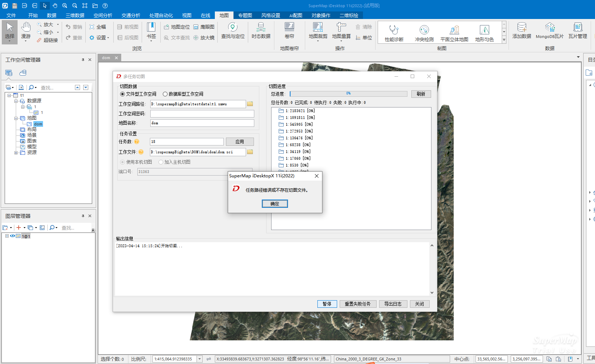This screenshot has width=595, height=364.
Task: Click the 全幅 full extent icon
Action: [x=98, y=27]
